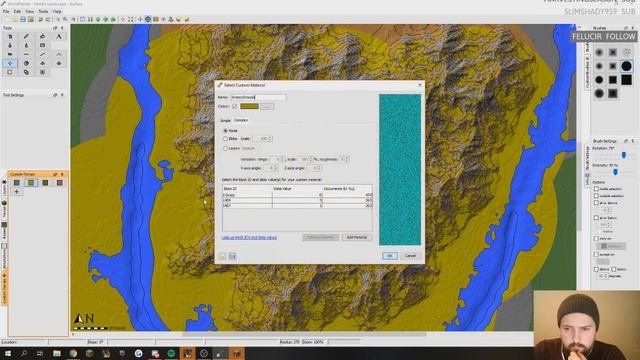Select the Text tool in Tools panel
The image size is (640, 360).
pyautogui.click(x=59, y=36)
